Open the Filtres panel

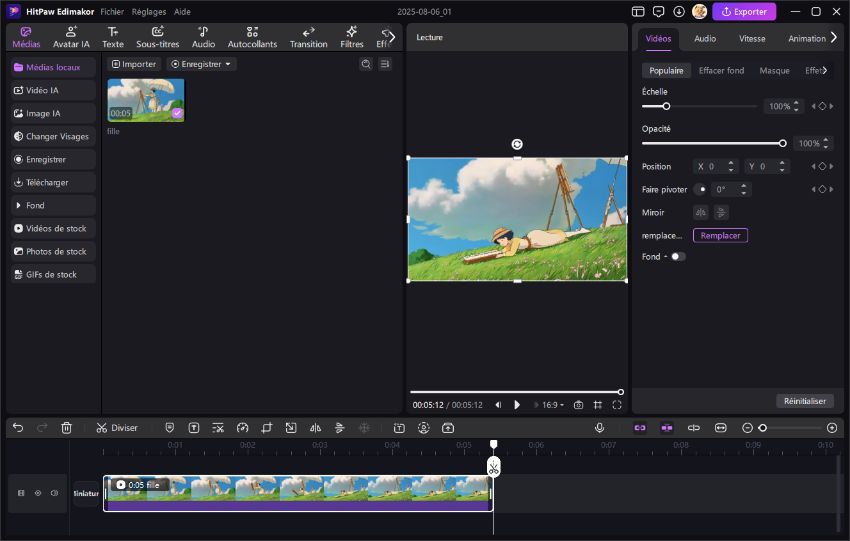click(x=351, y=37)
